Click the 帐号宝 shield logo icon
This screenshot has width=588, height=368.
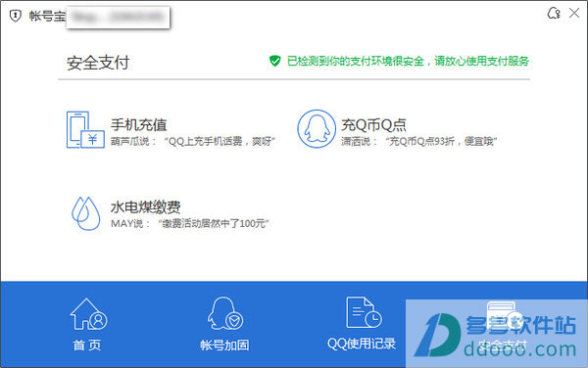pyautogui.click(x=16, y=16)
